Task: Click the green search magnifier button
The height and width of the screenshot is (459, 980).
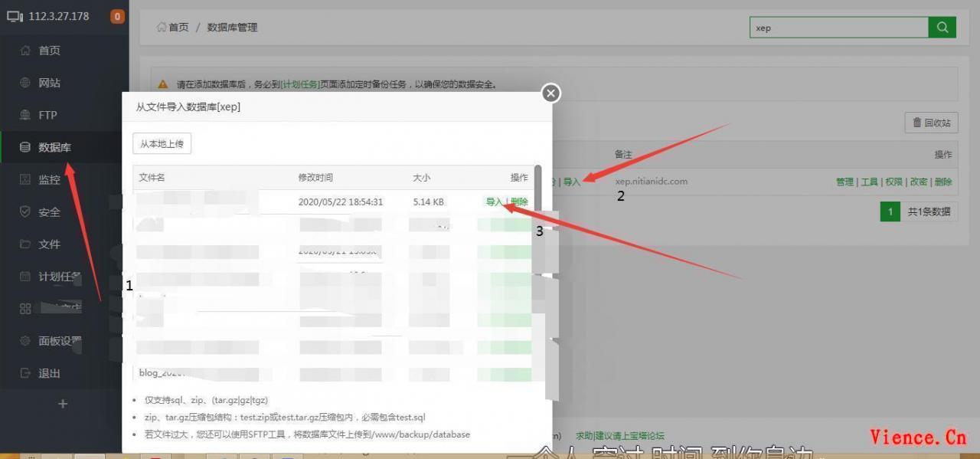Action: 942,27
